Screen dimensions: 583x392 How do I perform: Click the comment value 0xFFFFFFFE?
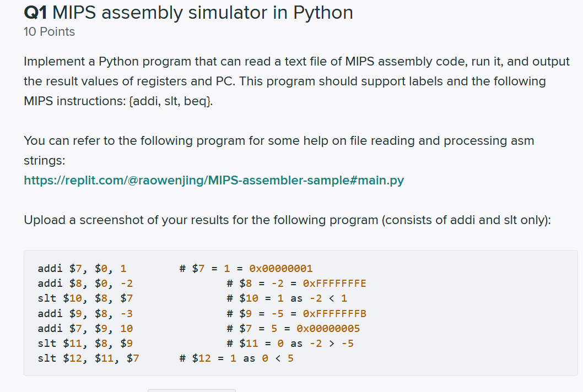coord(334,284)
